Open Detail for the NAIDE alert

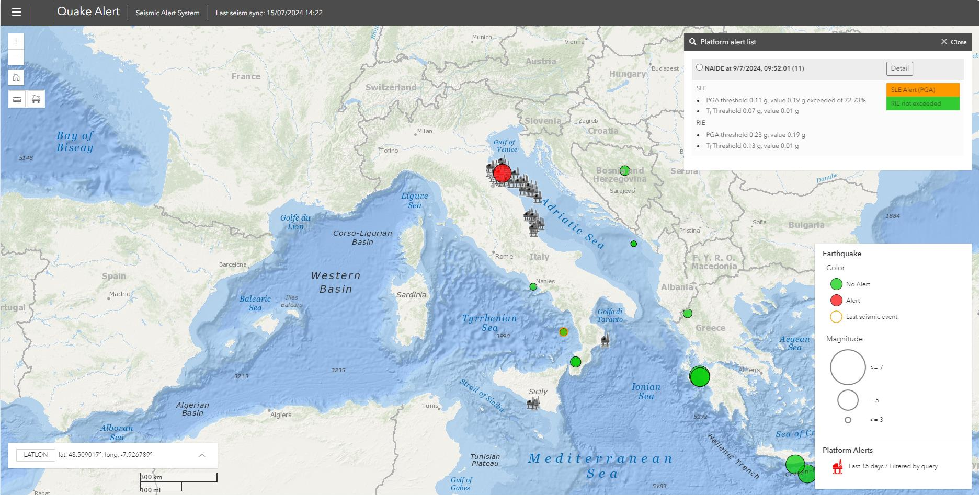click(x=898, y=68)
